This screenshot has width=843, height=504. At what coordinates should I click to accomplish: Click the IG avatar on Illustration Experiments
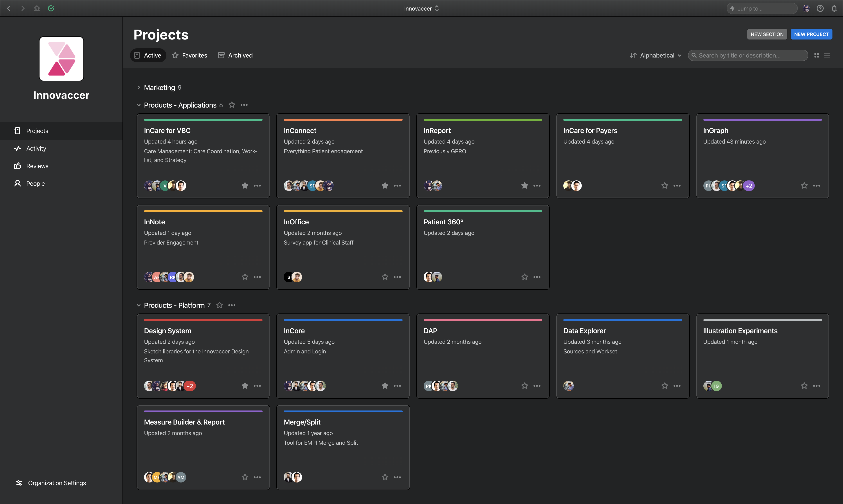716,386
